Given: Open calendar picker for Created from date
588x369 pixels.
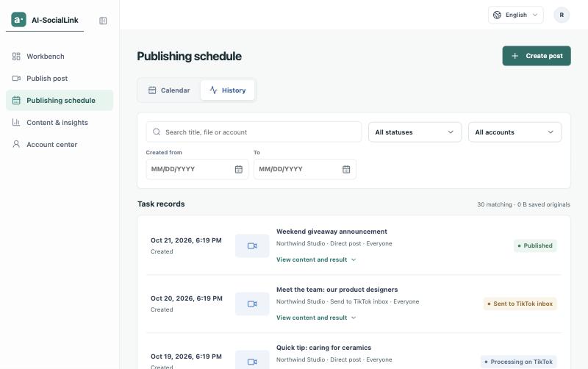Looking at the screenshot, I should pos(238,169).
